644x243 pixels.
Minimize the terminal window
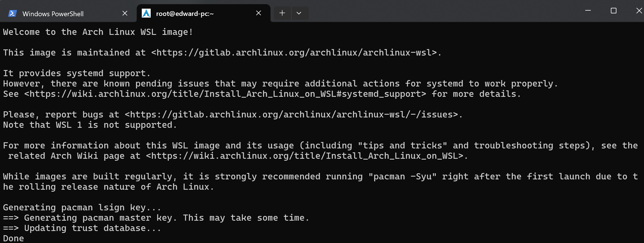pos(588,11)
